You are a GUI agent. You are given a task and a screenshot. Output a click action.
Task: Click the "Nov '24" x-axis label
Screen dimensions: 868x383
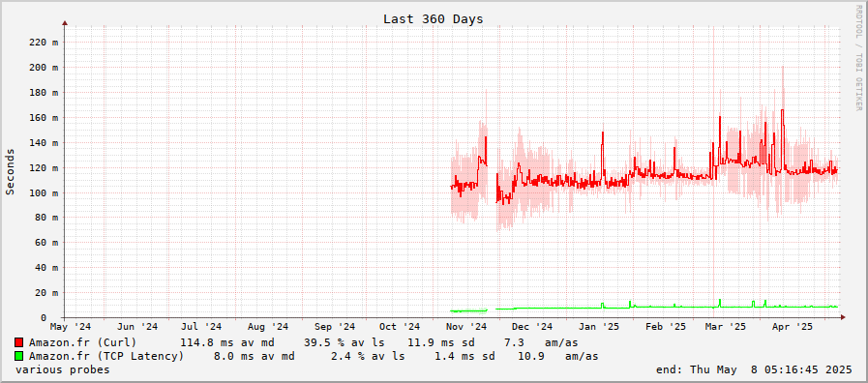[466, 327]
